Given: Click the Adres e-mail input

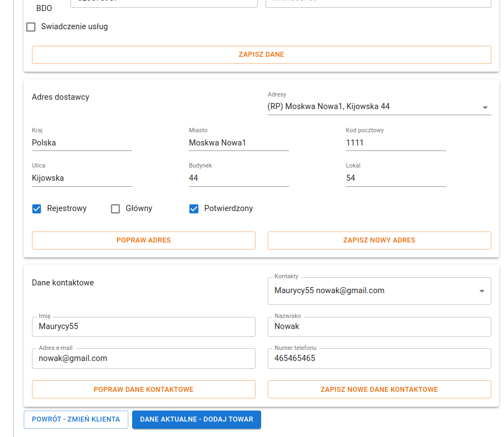Looking at the screenshot, I should 144,358.
